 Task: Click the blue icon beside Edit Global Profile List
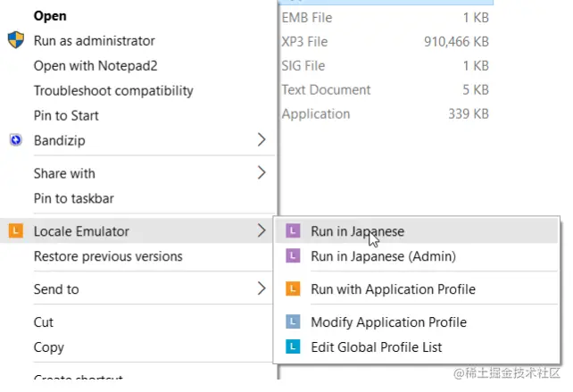pyautogui.click(x=292, y=346)
